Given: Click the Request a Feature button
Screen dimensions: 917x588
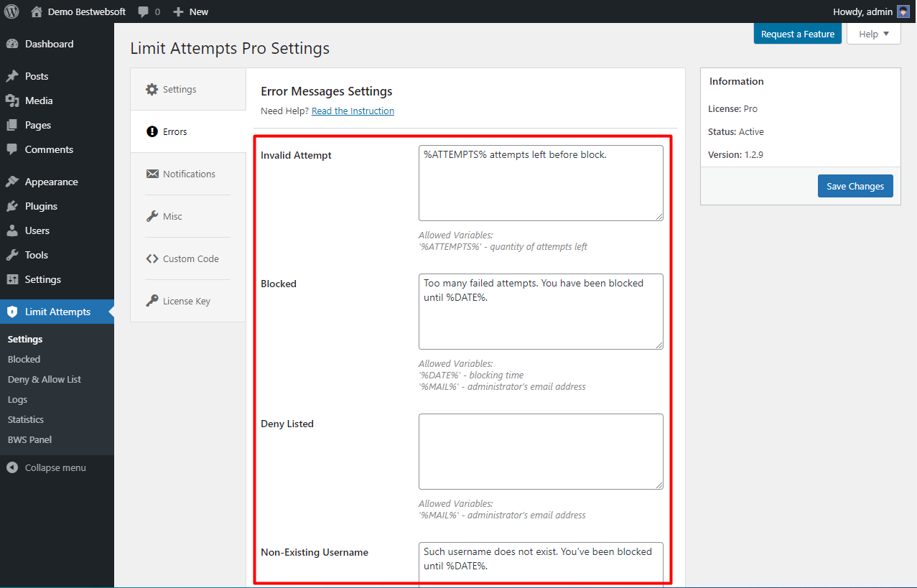Looking at the screenshot, I should point(797,34).
